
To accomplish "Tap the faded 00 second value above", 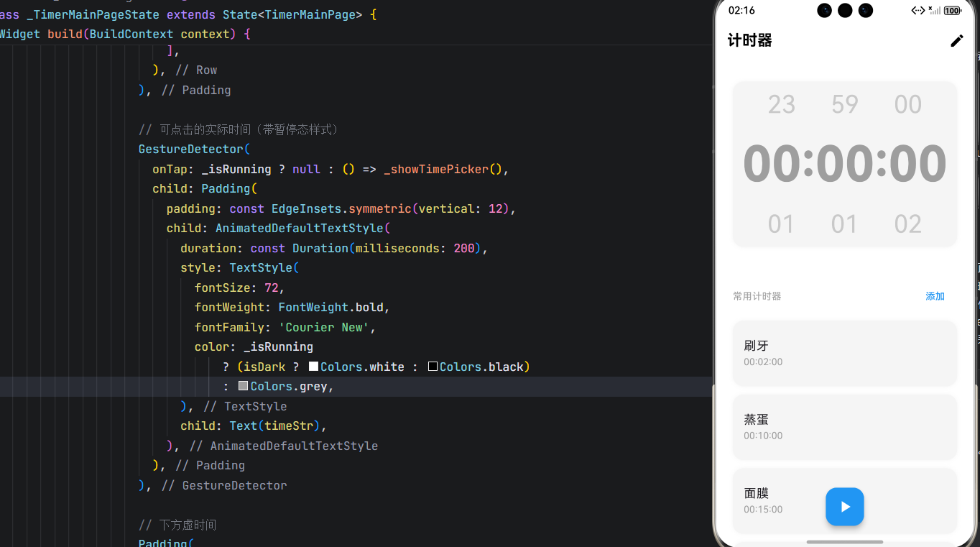I will tap(907, 105).
